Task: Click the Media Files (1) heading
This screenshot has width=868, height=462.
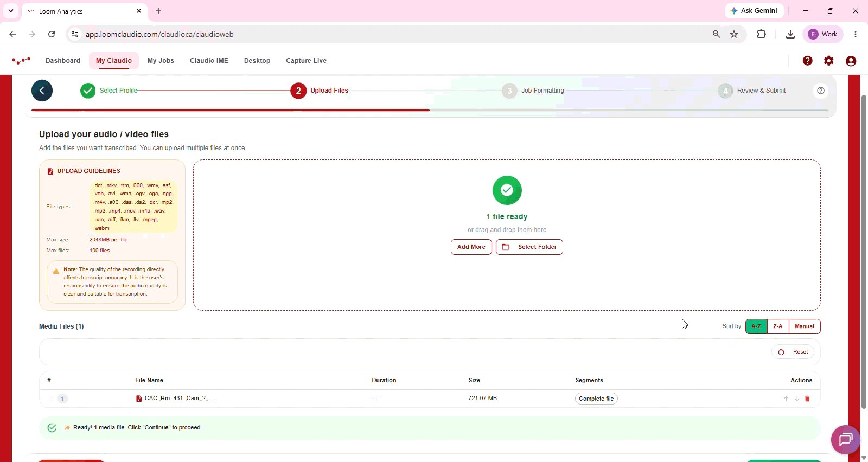Action: coord(61,326)
